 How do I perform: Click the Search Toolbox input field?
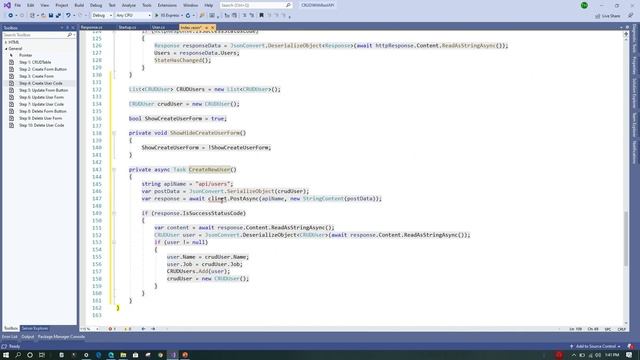(x=35, y=35)
